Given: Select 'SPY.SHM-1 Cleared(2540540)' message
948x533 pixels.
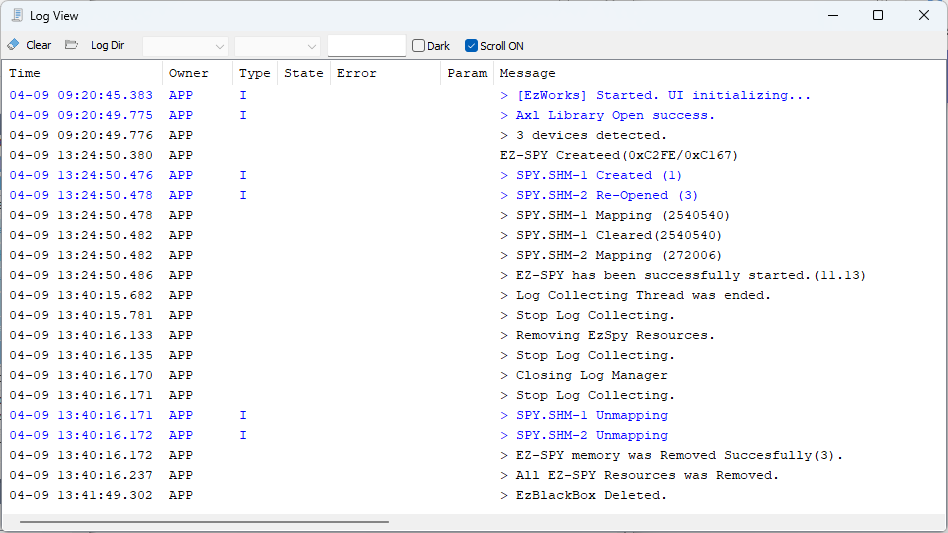Looking at the screenshot, I should 611,235.
